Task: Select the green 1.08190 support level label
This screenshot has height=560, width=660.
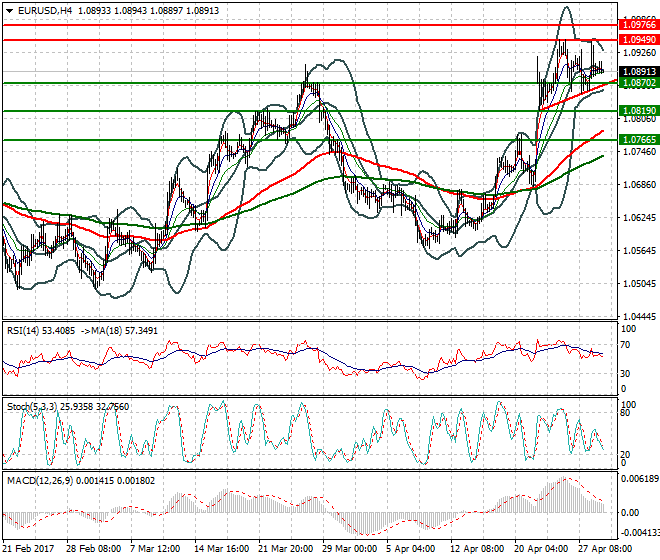Action: pyautogui.click(x=639, y=111)
